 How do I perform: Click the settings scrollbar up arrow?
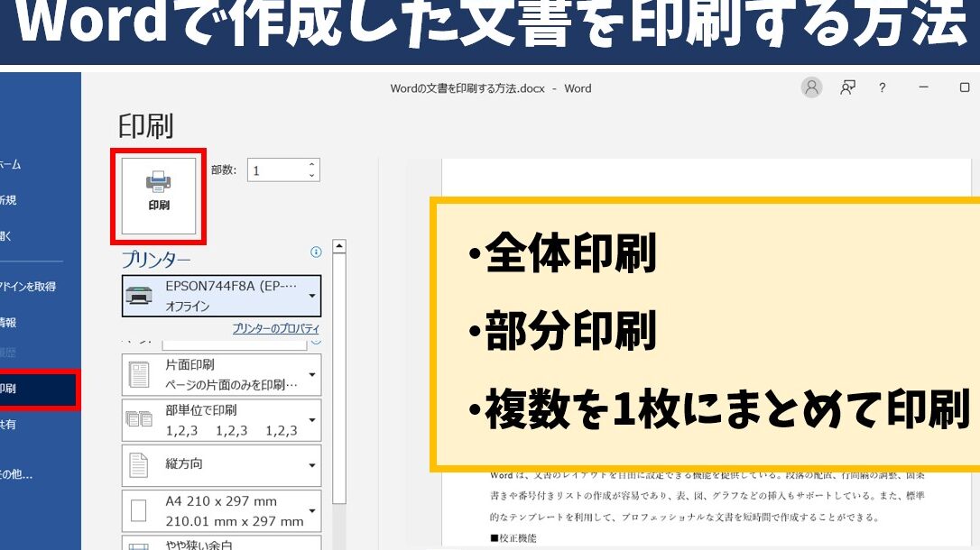[339, 246]
